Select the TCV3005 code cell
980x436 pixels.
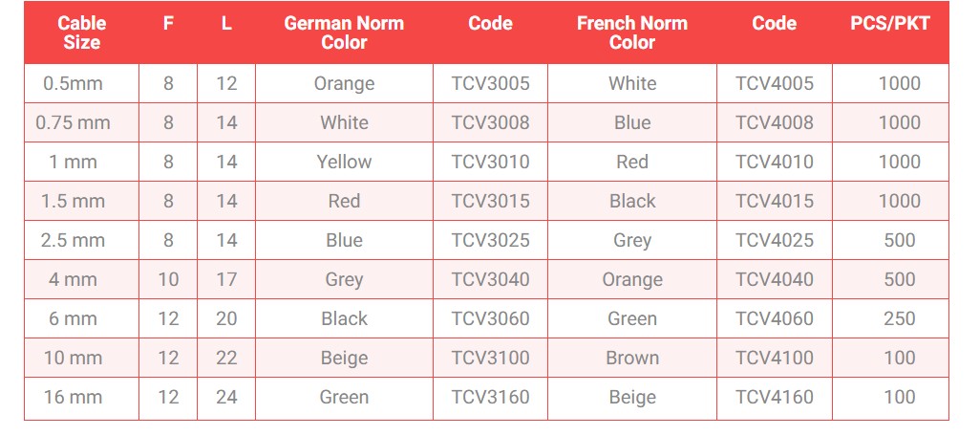point(490,83)
